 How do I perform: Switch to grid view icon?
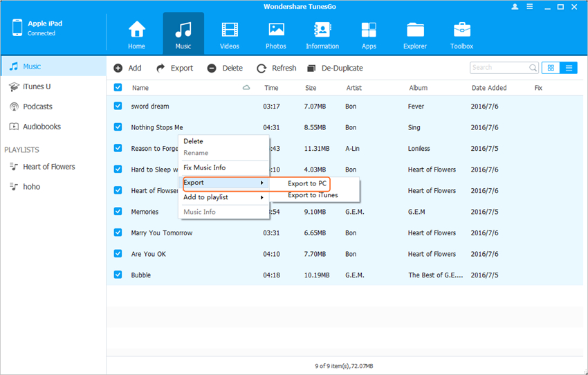click(551, 68)
